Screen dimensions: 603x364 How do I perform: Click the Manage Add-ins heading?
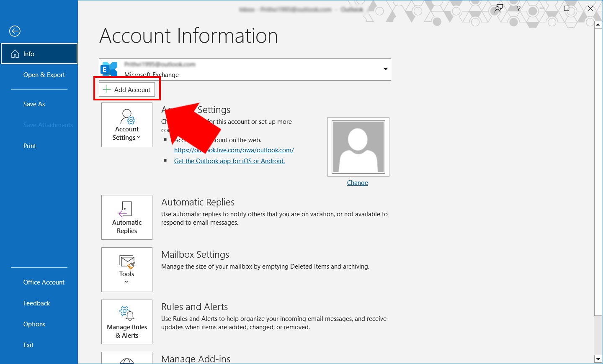point(196,359)
